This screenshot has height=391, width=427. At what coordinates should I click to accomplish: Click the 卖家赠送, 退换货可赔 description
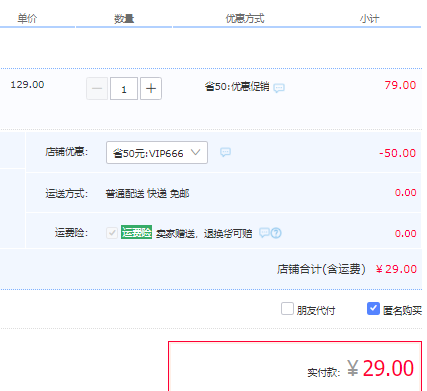[x=204, y=234]
